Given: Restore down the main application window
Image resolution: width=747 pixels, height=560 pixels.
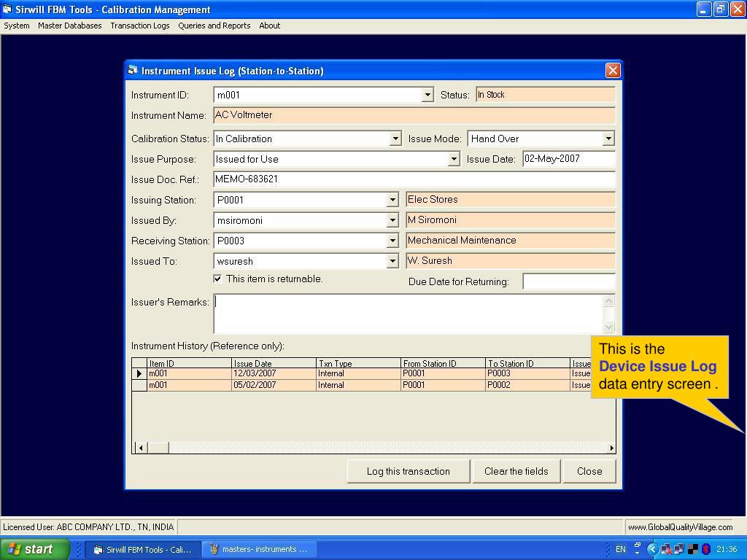Looking at the screenshot, I should click(x=720, y=9).
